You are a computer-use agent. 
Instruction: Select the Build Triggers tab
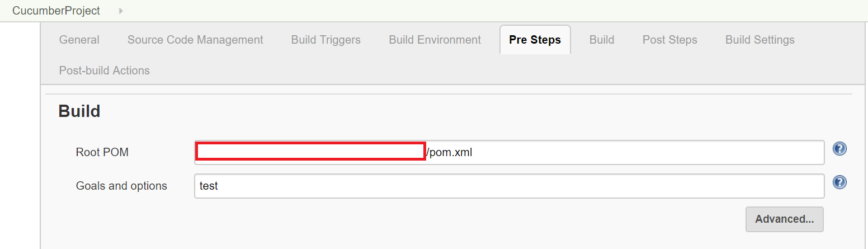tap(326, 40)
